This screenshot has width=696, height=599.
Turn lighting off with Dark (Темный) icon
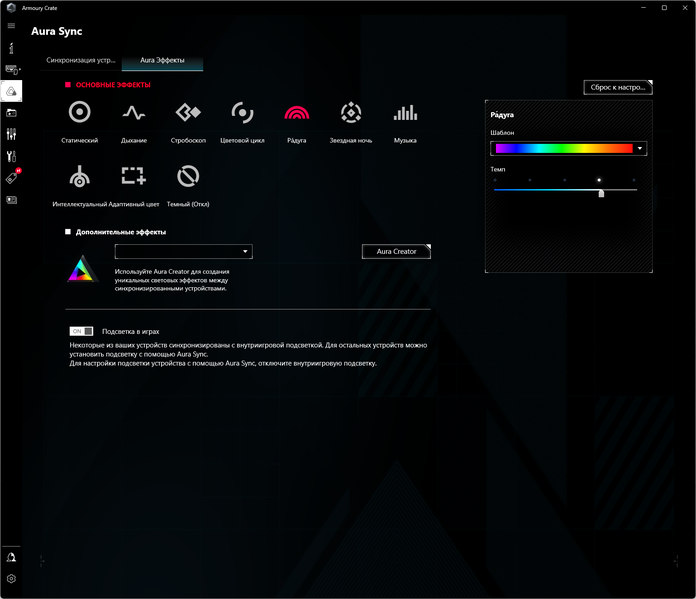coord(188,176)
